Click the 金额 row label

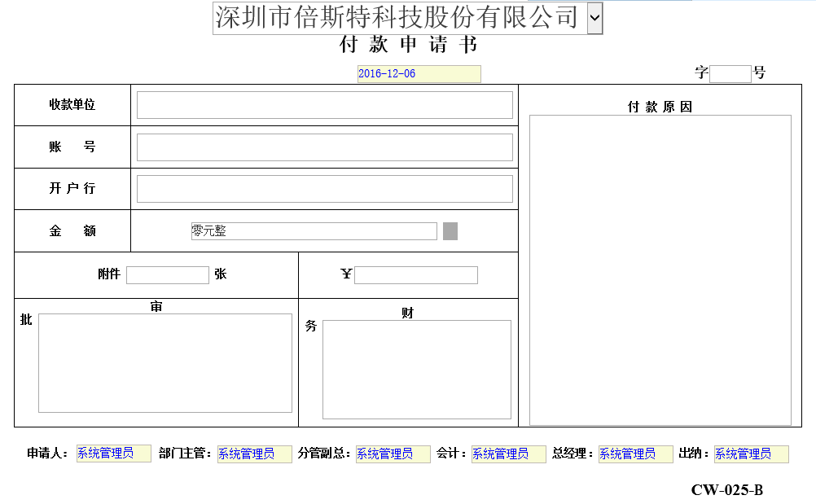coord(72,230)
